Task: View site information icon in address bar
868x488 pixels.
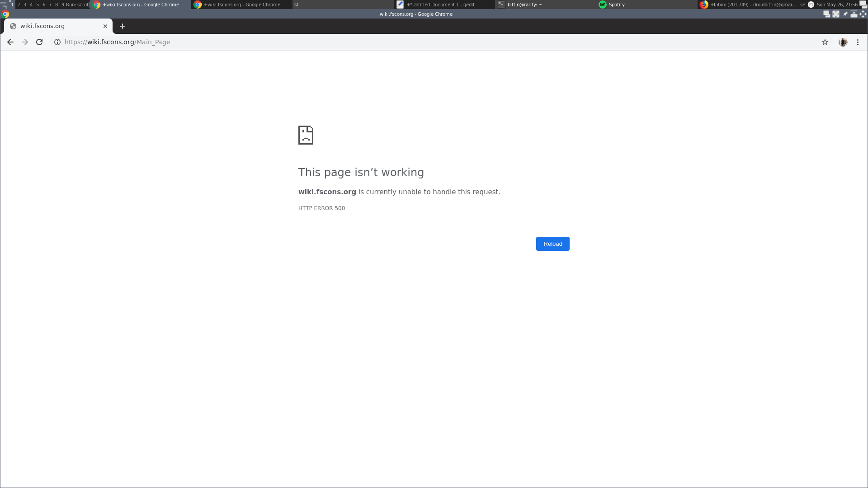Action: [57, 42]
